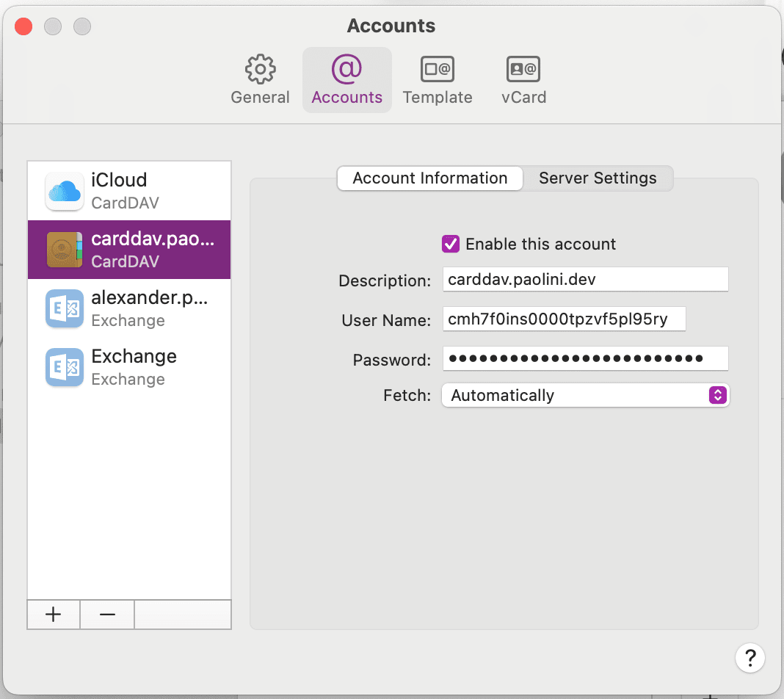Click the iCloud account icon
Screen dimensions: 784x699
click(64, 189)
